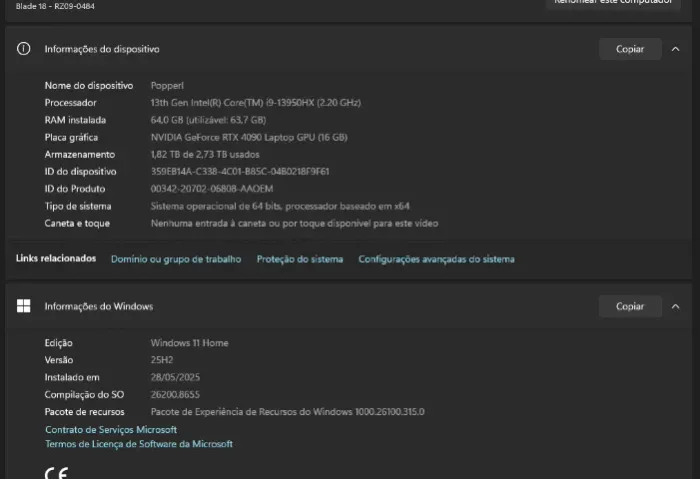Open Termos de Licença de Software link
The height and width of the screenshot is (479, 700).
pos(139,444)
